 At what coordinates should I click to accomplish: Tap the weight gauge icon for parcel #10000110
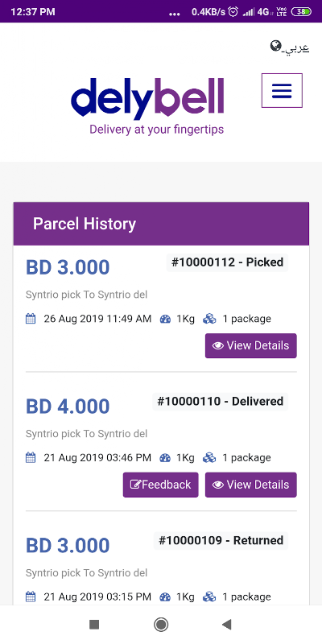tap(165, 457)
